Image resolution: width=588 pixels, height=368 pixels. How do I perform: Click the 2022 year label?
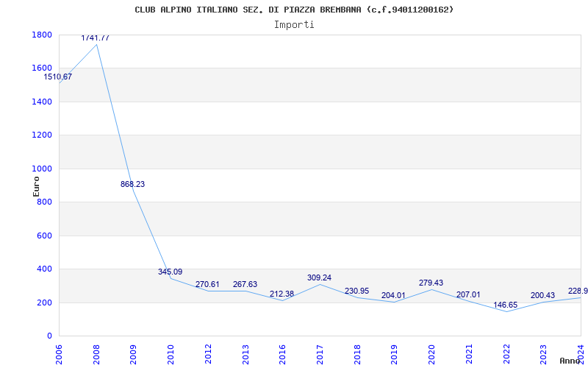pyautogui.click(x=506, y=355)
